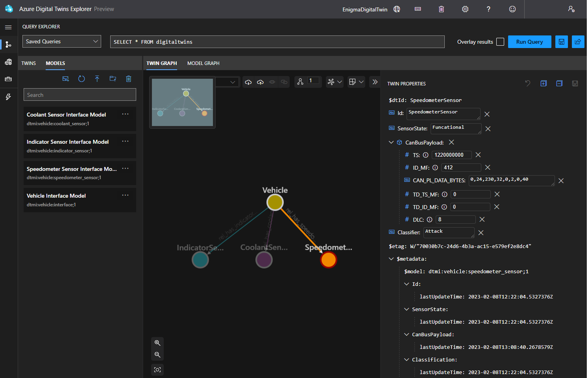588x378 pixels.
Task: Zoom out on the graph
Action: (x=157, y=355)
